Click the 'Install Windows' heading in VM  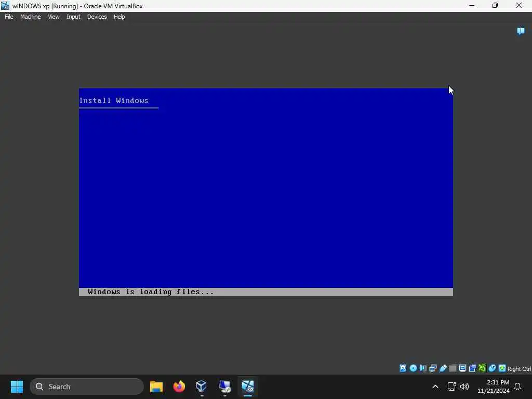114,100
